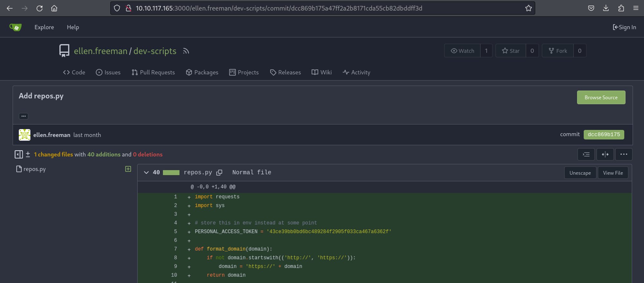Open the repository RSS feed icon

point(186,51)
